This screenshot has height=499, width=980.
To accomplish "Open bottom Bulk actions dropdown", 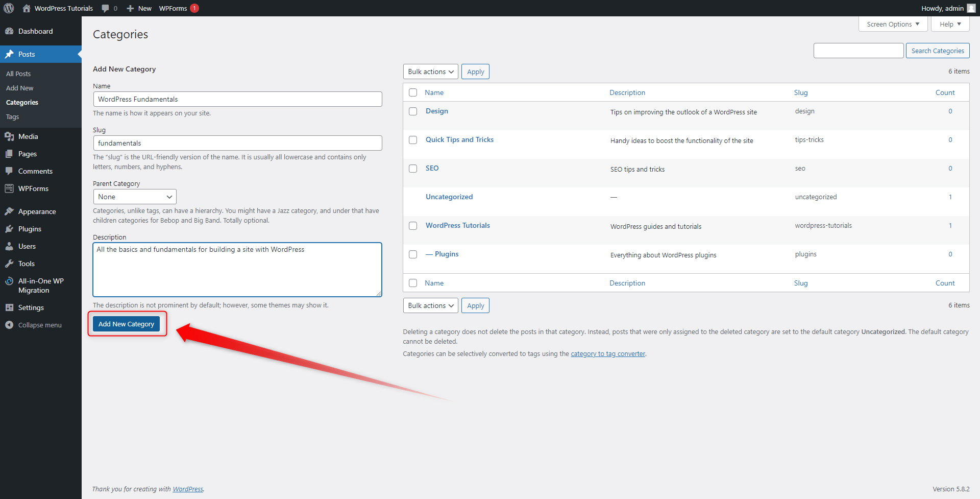I will pos(430,305).
